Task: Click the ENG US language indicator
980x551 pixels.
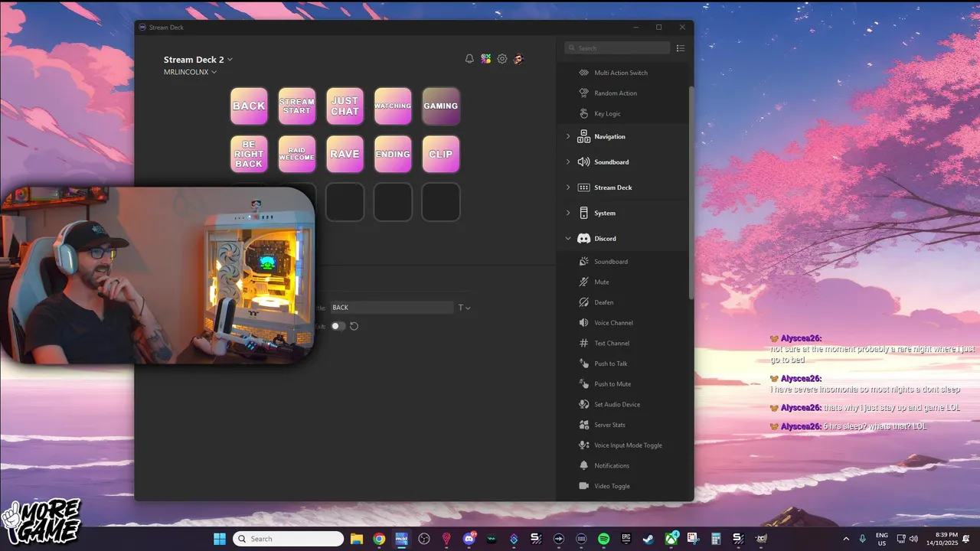Action: (x=882, y=539)
